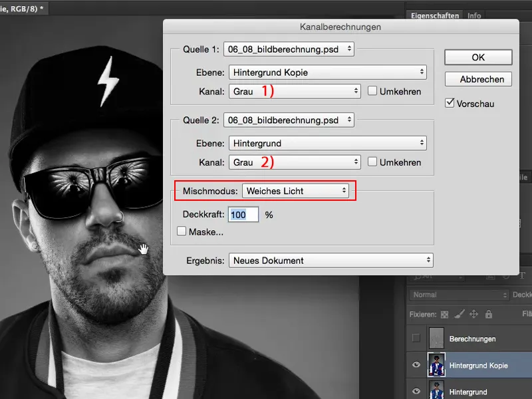Click the Deckkraft value field

click(243, 214)
